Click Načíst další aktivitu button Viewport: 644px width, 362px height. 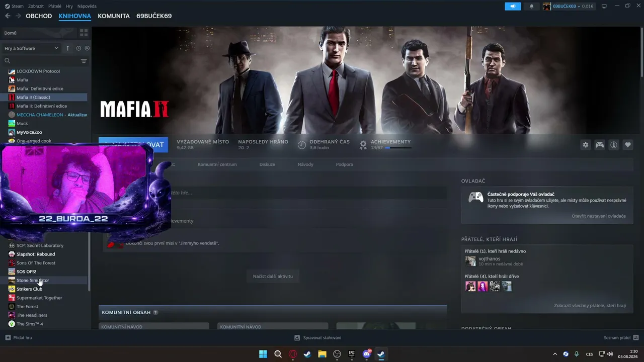pyautogui.click(x=273, y=276)
